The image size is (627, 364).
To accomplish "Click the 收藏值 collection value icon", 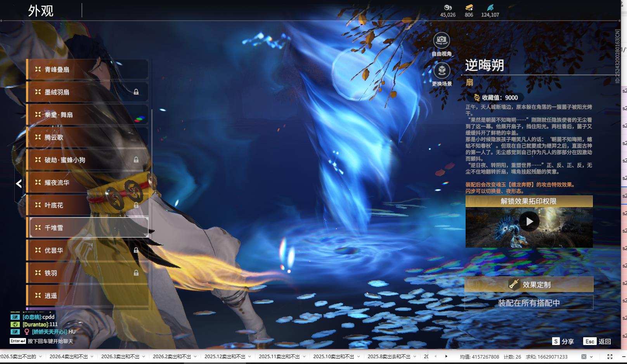I will (x=477, y=98).
